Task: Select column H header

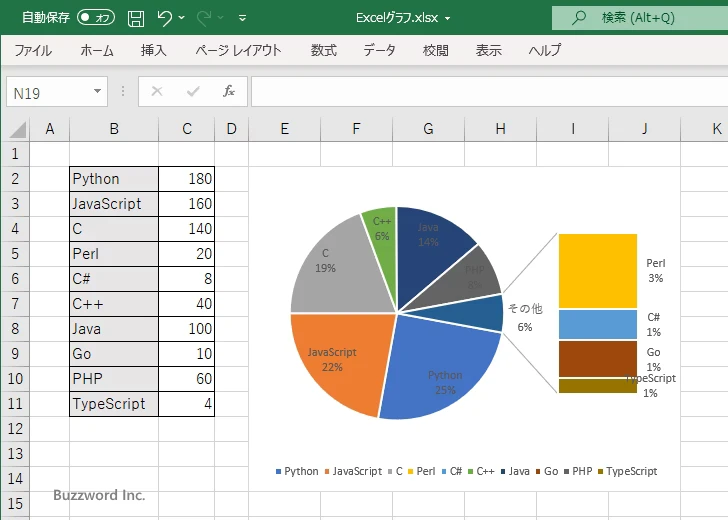Action: pos(500,129)
